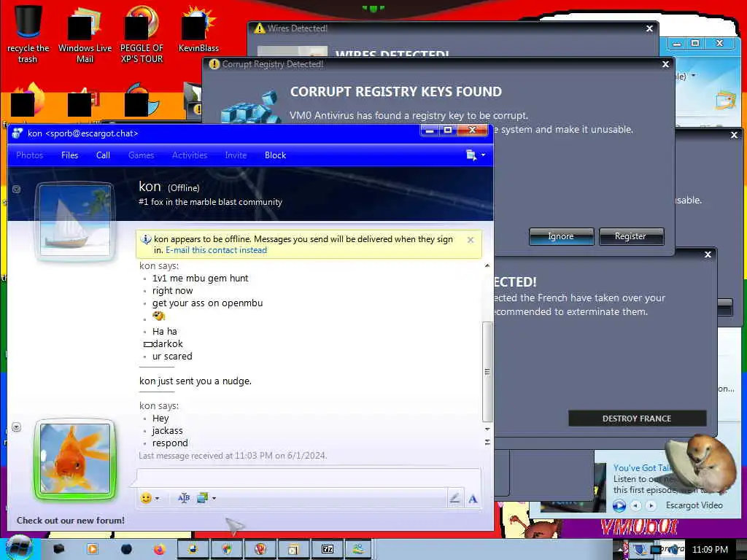This screenshot has width=747, height=560.
Task: Click the You've Got Talk link
Action: pyautogui.click(x=642, y=468)
